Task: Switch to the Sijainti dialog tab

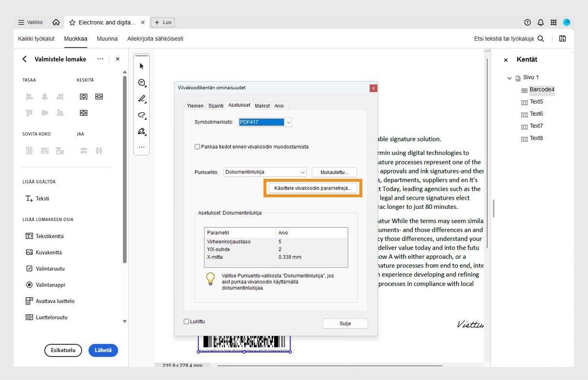Action: coord(216,106)
